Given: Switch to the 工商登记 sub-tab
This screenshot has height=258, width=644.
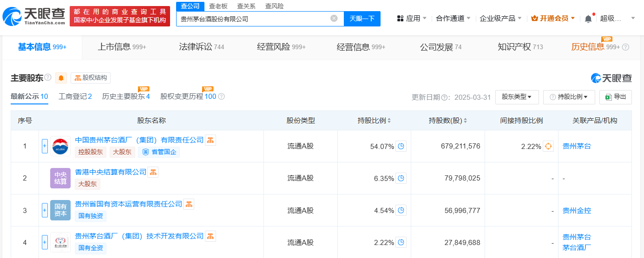Looking at the screenshot, I should tap(75, 97).
